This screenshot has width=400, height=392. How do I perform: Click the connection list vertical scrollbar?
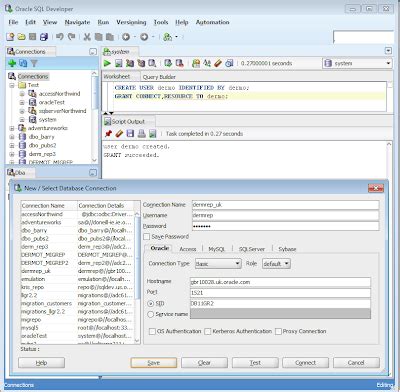coord(137,276)
